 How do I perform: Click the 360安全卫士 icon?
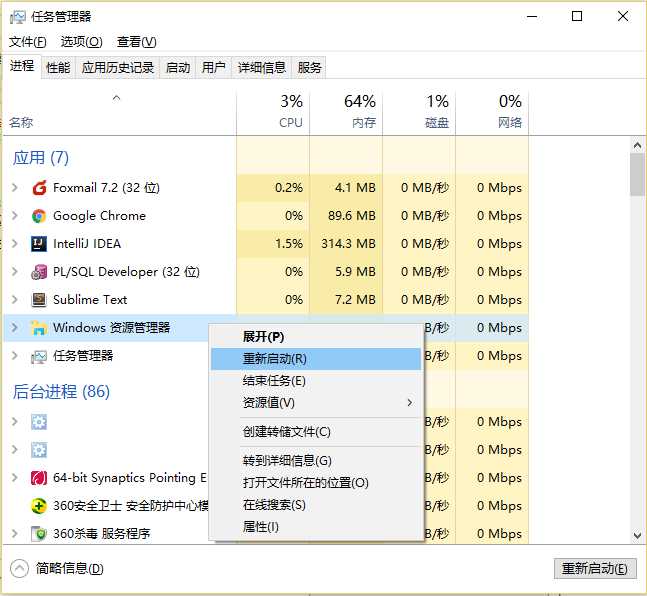[39, 506]
